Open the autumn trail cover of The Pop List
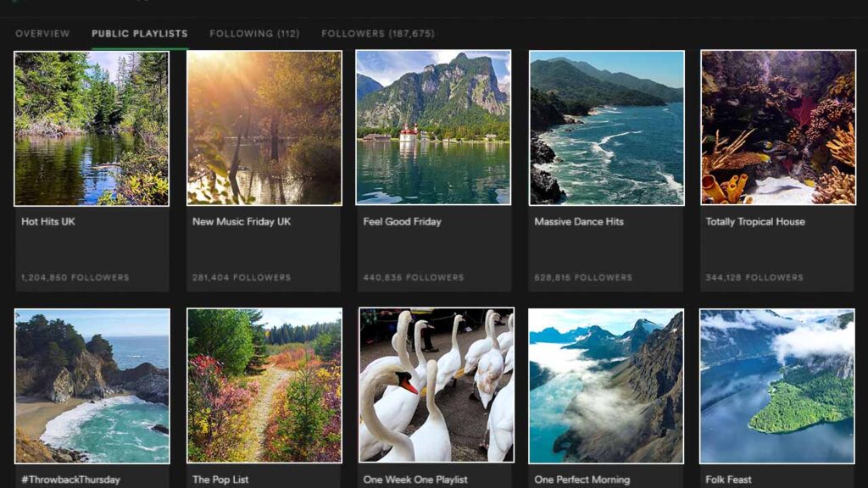Screen dimensions: 868x488 [264, 385]
